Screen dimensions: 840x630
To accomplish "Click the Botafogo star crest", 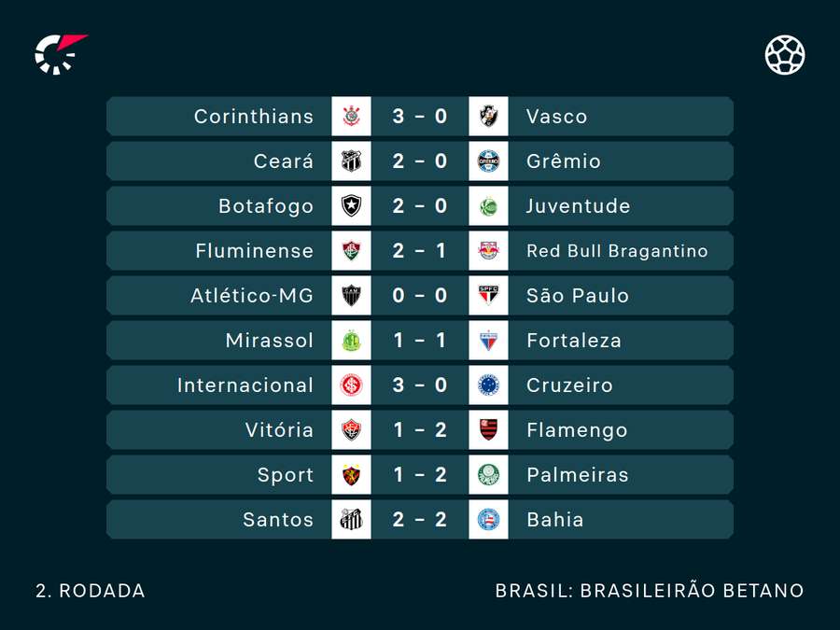I will (351, 206).
